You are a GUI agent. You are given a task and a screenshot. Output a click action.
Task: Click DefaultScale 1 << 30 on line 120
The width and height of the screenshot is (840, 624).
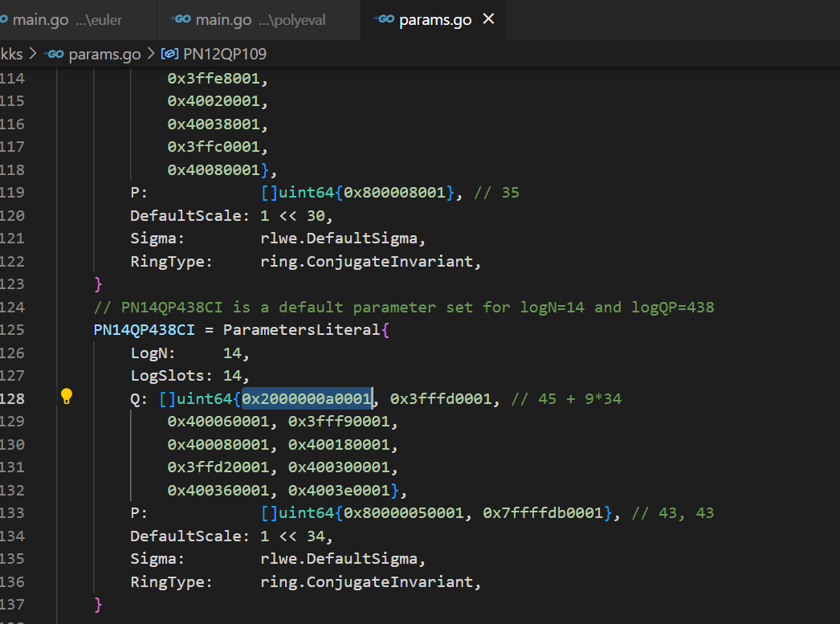click(x=231, y=216)
